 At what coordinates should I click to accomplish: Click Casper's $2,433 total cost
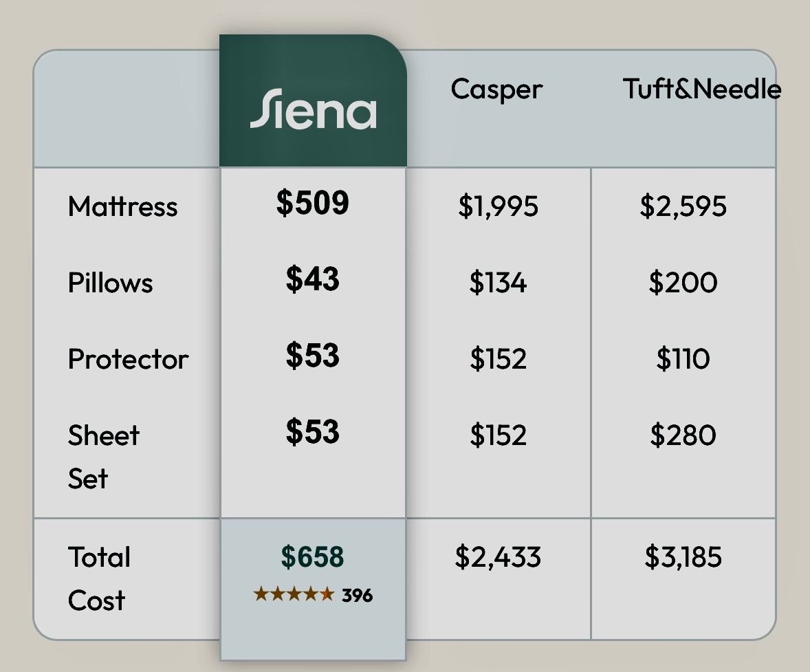[498, 557]
